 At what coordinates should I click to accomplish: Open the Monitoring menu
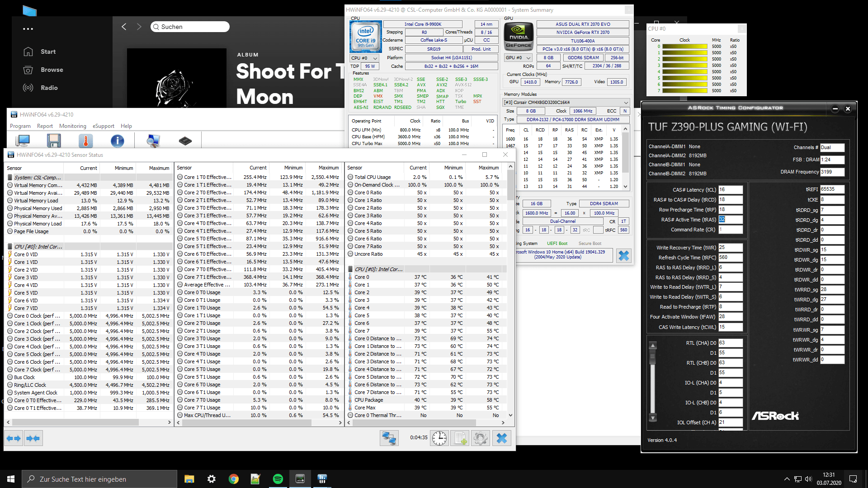coord(72,126)
